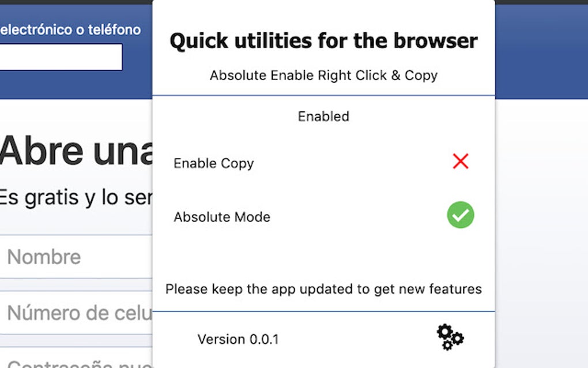Click the Version 0.0.1 text
Image resolution: width=588 pixels, height=368 pixels.
[x=238, y=339]
